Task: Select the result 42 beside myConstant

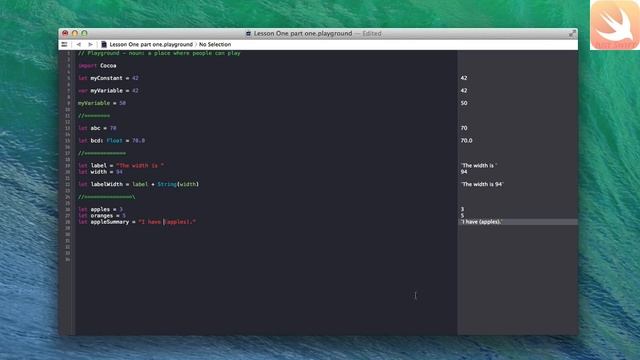Action: pyautogui.click(x=464, y=78)
